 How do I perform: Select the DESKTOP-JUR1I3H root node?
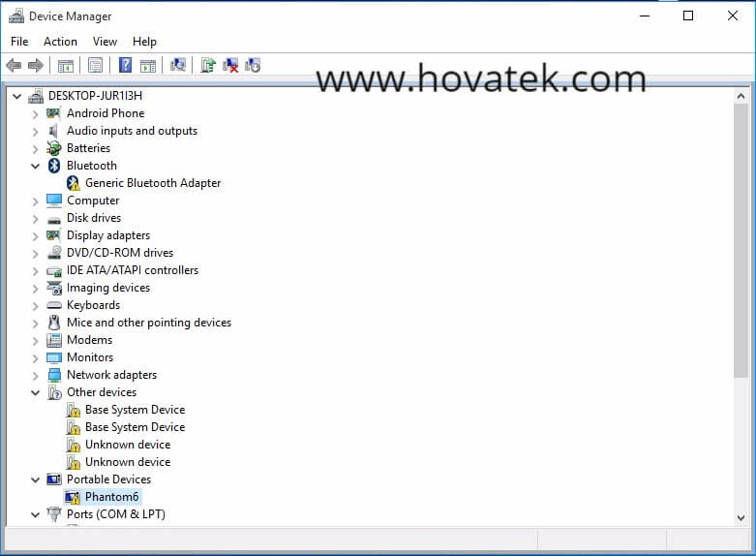(95, 96)
